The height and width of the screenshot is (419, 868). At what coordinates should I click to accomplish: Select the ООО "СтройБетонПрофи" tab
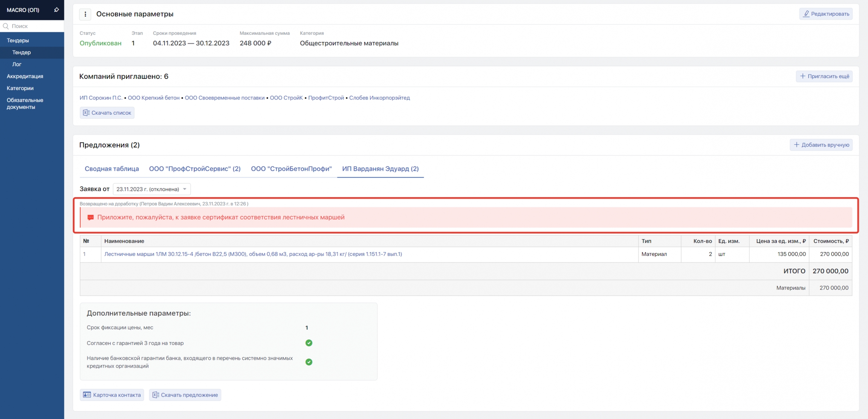tap(291, 169)
